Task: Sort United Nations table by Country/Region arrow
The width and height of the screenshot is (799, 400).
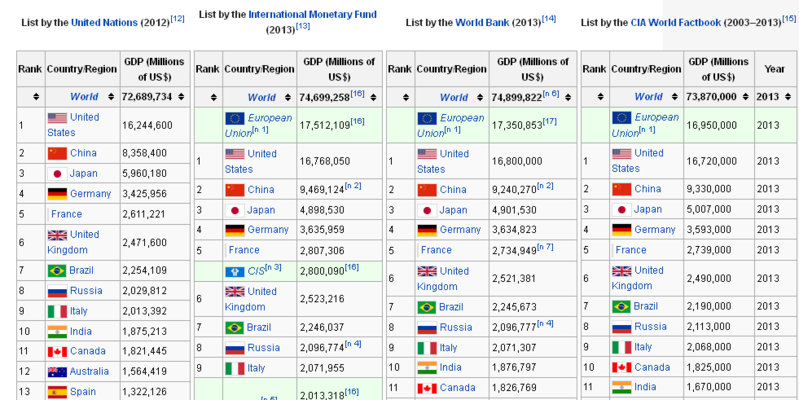Action: 111,97
